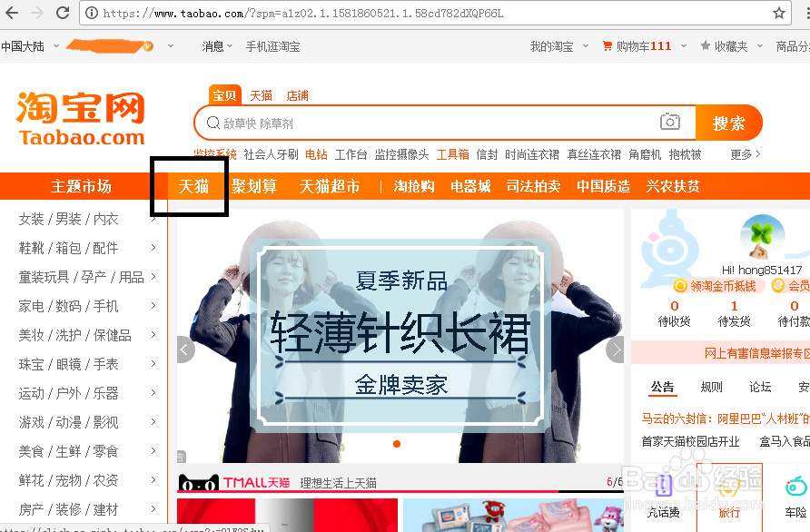
Task: Click 游戏 / 动漫 / 影视 category
Action: tap(69, 422)
